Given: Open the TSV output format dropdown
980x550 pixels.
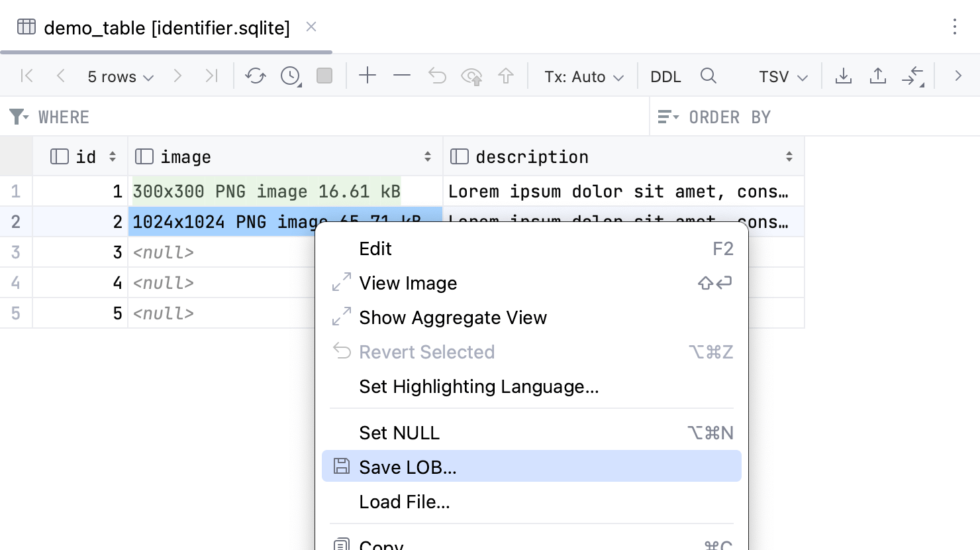Looking at the screenshot, I should click(x=782, y=76).
